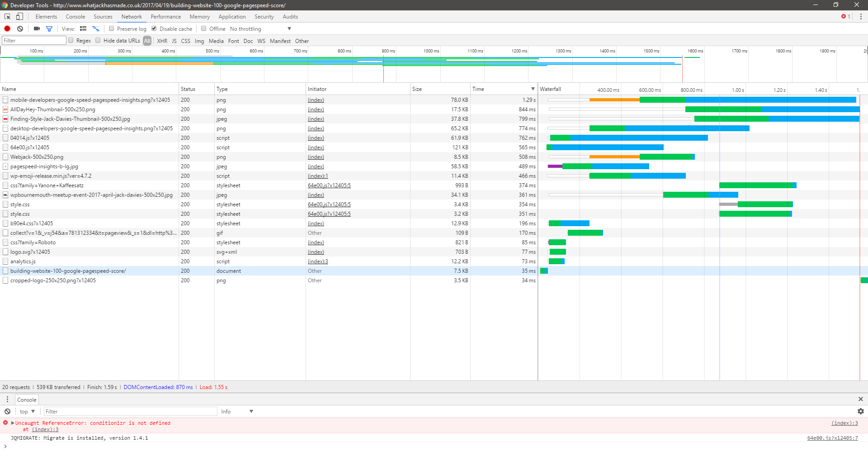Viewport: 868px width, 475px height.
Task: Click file icon of pagespeed-insights-b-lg.jpg row
Action: (5, 166)
